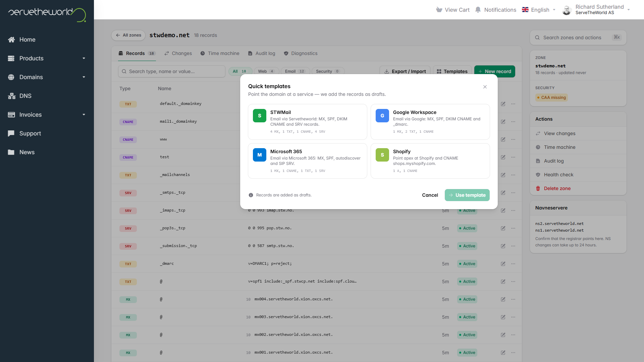
Task: Switch to the Diagnostics tab
Action: (x=301, y=53)
